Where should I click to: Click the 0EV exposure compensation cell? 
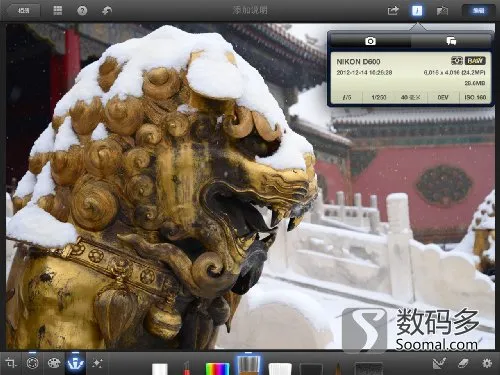point(443,97)
